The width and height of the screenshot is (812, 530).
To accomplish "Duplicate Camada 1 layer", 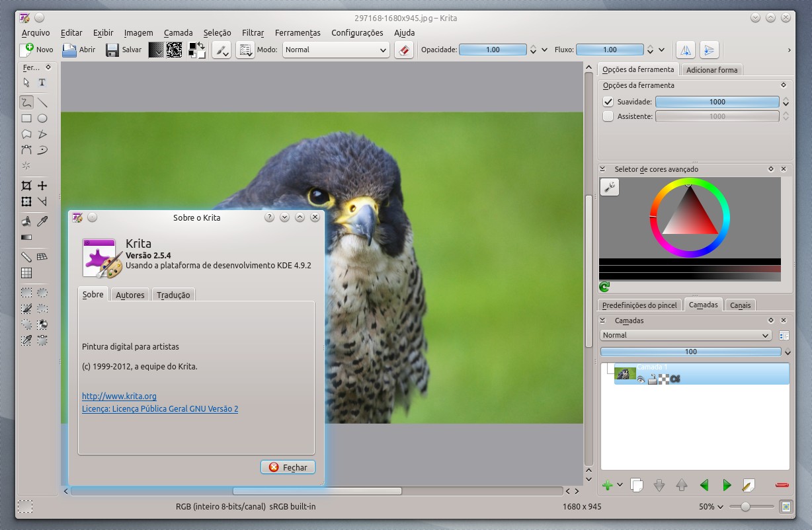I will point(636,485).
